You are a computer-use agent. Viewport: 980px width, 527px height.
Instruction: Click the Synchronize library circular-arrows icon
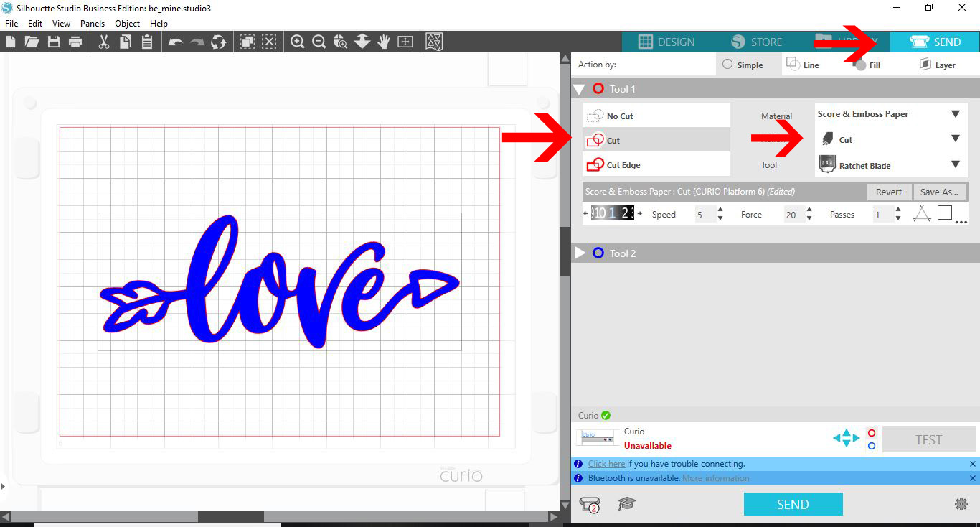click(x=218, y=42)
